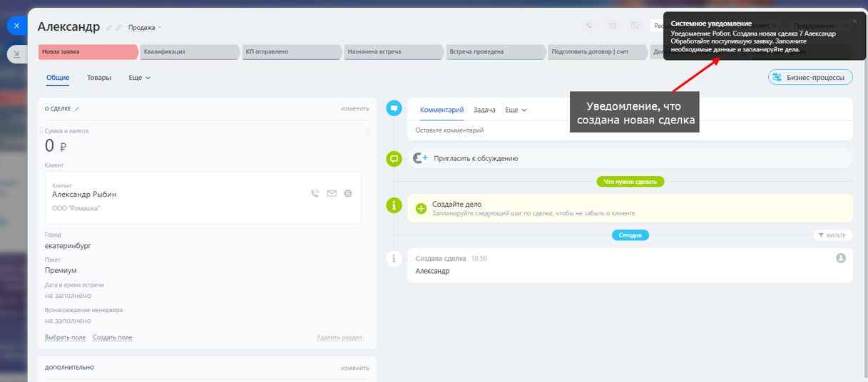The width and height of the screenshot is (868, 382).
Task: Click the green discussion timeline icon
Action: click(x=394, y=159)
